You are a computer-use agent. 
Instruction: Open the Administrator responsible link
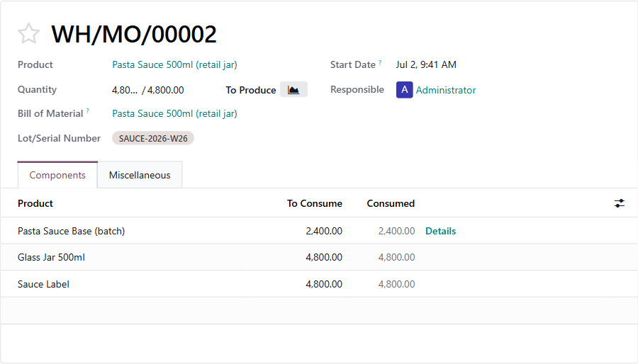coord(446,90)
